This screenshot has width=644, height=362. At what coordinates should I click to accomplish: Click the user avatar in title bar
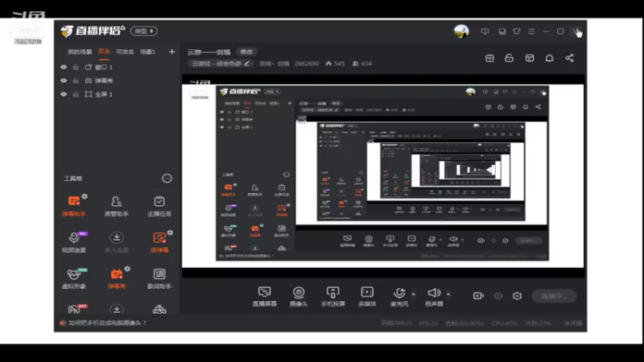click(461, 31)
